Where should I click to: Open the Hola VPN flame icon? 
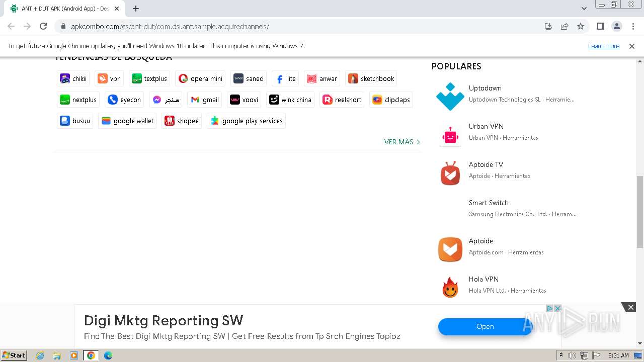(450, 288)
